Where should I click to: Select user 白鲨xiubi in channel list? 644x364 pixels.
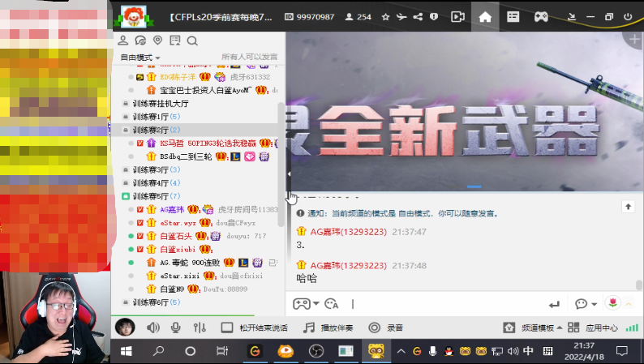coord(178,249)
